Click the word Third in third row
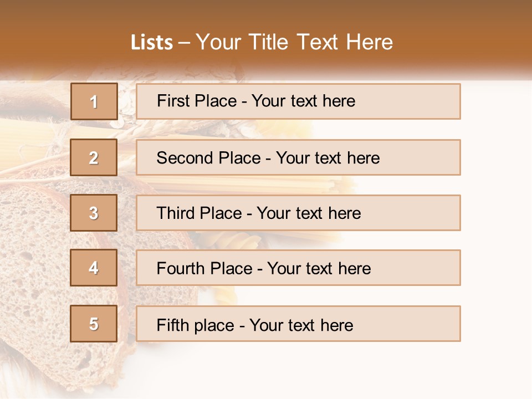The width and height of the screenshot is (532, 399). 175,213
